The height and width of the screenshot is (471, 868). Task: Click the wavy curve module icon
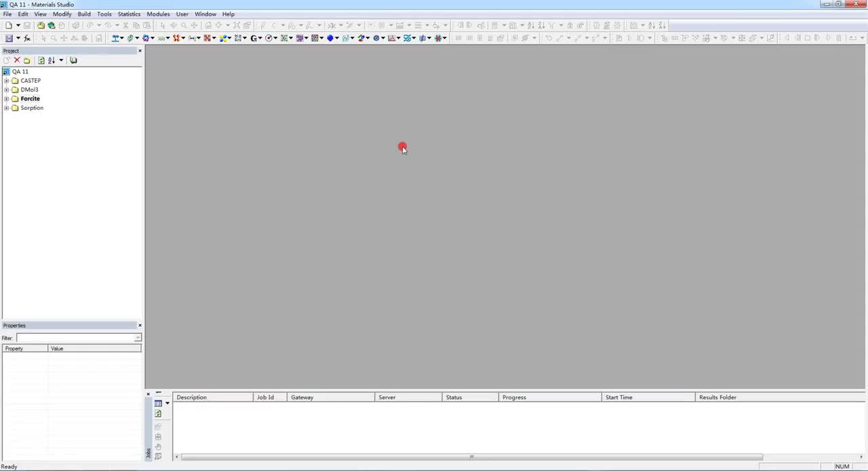(x=345, y=38)
